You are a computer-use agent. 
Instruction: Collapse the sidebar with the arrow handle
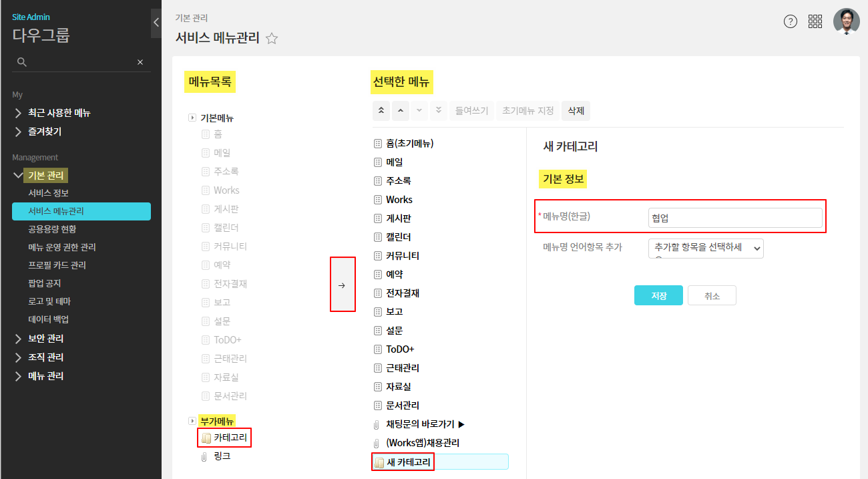pyautogui.click(x=156, y=23)
